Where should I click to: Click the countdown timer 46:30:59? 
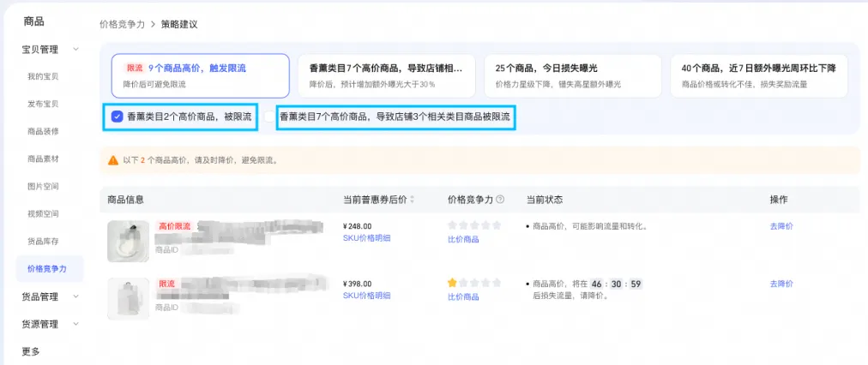point(616,284)
